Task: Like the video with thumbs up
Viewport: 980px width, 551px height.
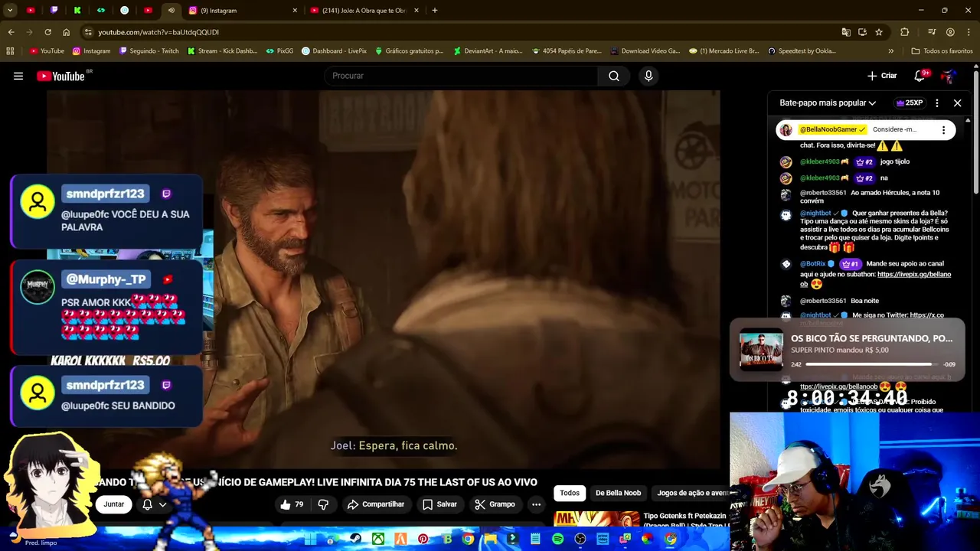Action: (292, 504)
